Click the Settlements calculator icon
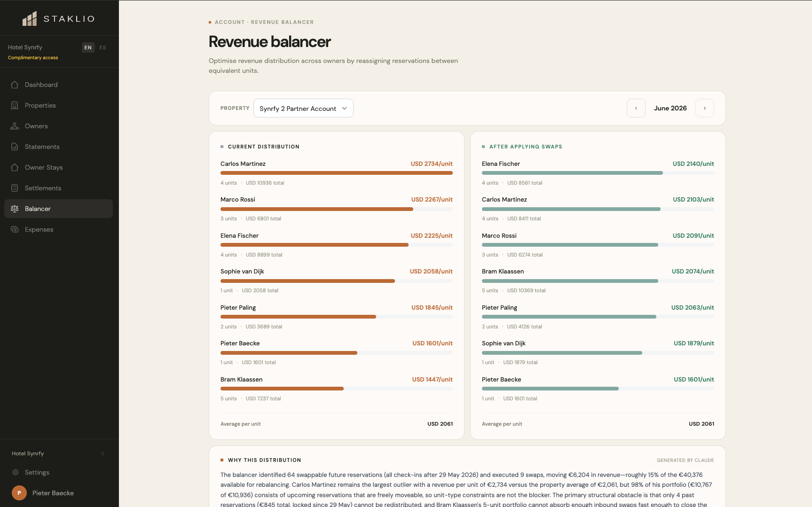Image resolution: width=812 pixels, height=507 pixels. point(15,188)
